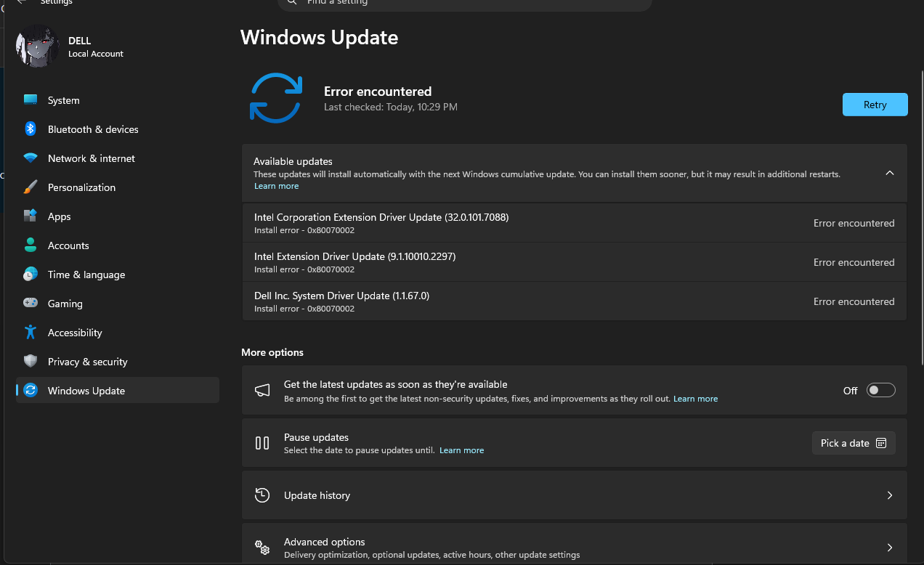Click the DELL user profile picture
Image resolution: width=924 pixels, height=565 pixels.
(37, 46)
